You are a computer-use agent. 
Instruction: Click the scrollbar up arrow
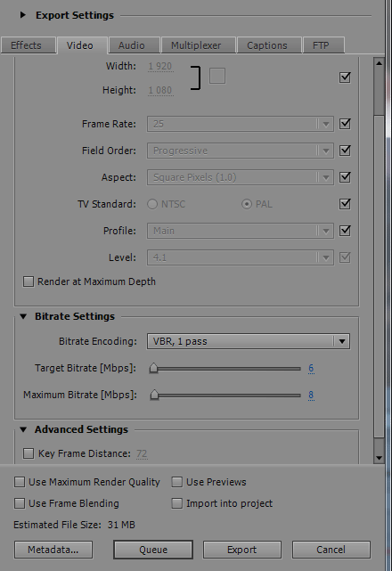379,63
